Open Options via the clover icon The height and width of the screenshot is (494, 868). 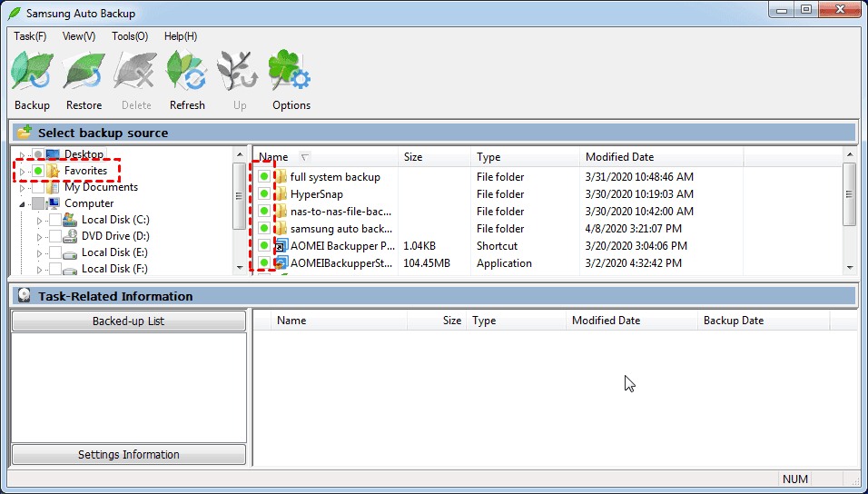tap(290, 71)
